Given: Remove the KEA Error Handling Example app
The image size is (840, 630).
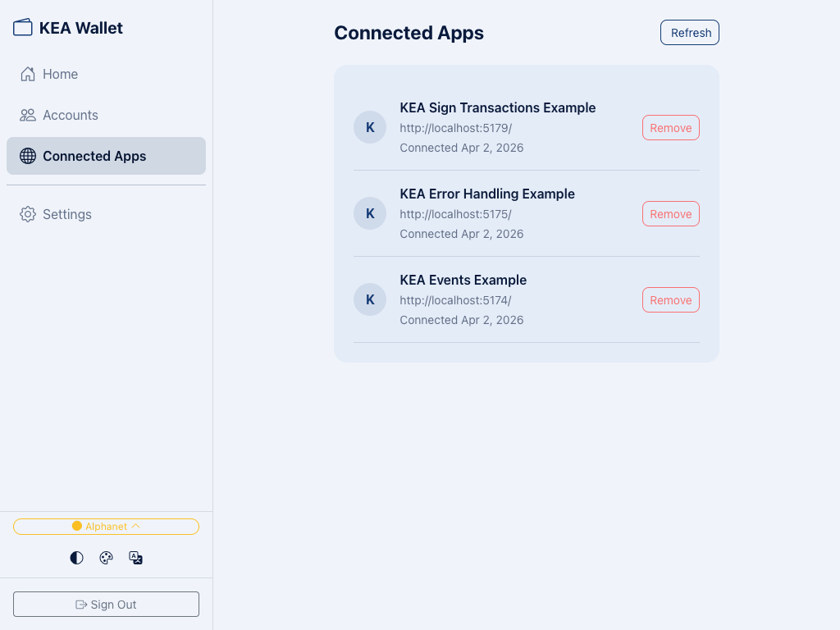Looking at the screenshot, I should (x=670, y=213).
